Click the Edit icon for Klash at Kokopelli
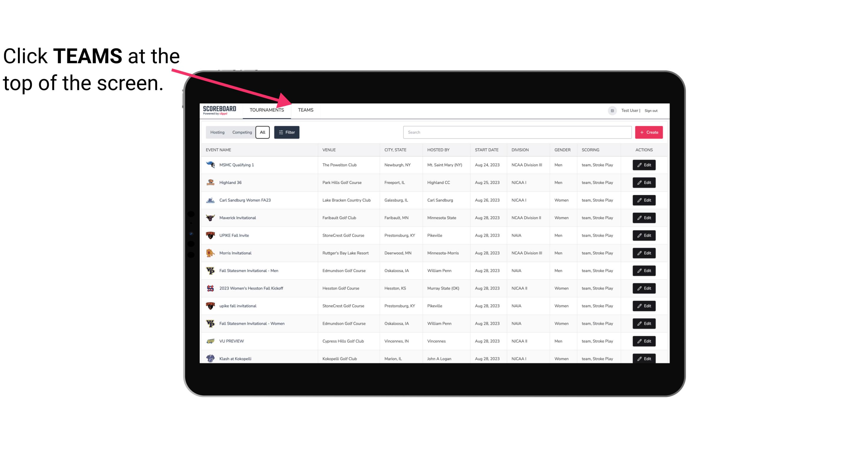Screen dimensions: 868x467 click(644, 358)
